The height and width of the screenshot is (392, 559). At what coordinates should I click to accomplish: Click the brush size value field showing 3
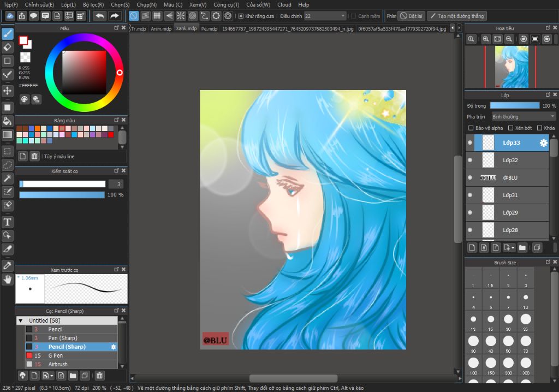coord(116,184)
